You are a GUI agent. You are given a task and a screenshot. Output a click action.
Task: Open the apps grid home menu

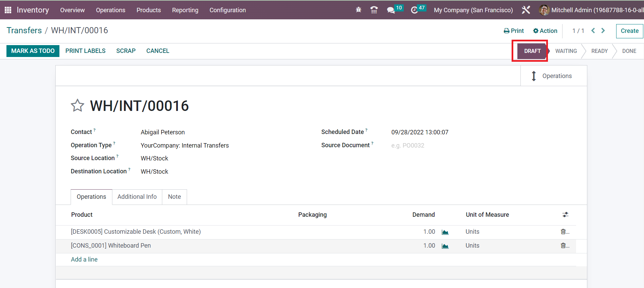point(8,10)
